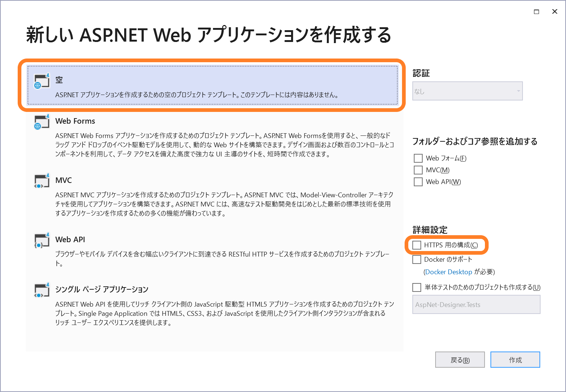
Task: Select the Web Forms template title
Action: (75, 121)
